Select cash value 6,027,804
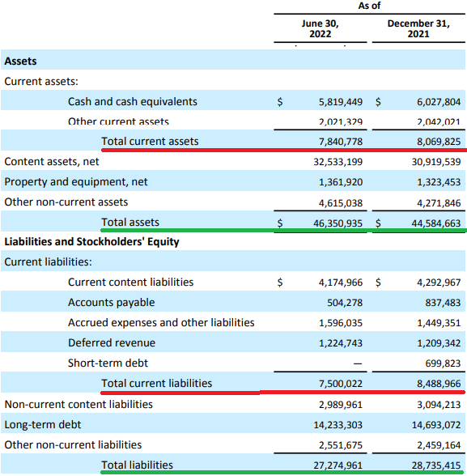Screen dimensions: 467x476 coord(439,102)
